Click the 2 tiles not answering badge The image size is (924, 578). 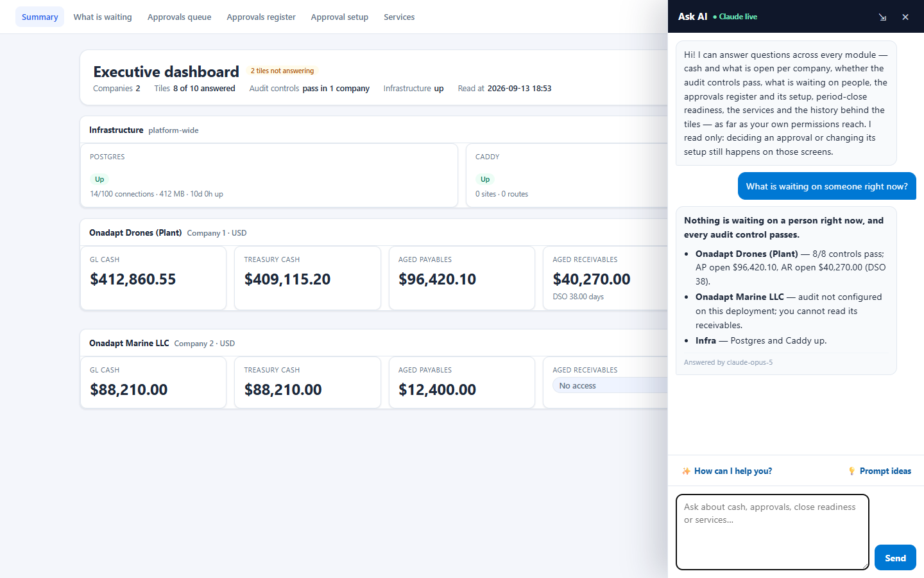tap(282, 71)
